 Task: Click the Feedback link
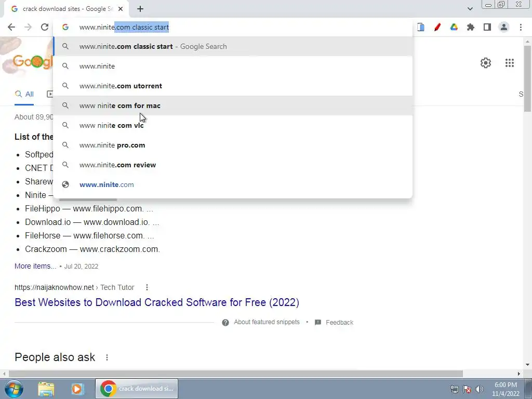[x=339, y=322]
